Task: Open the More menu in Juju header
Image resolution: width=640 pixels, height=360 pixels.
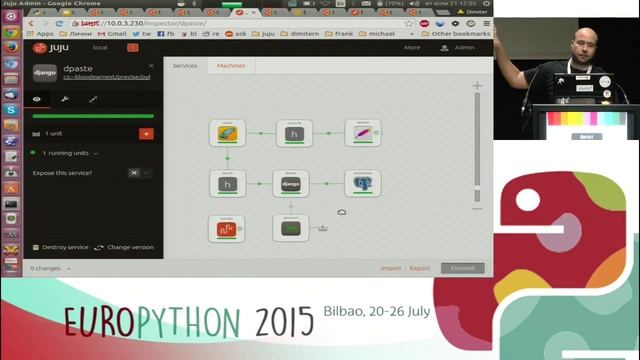Action: click(x=412, y=48)
